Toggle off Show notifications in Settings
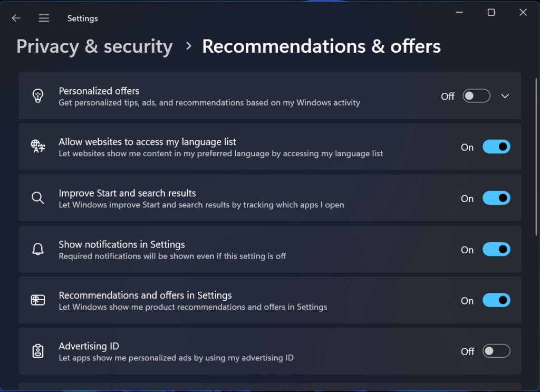The image size is (540, 392). click(x=496, y=249)
